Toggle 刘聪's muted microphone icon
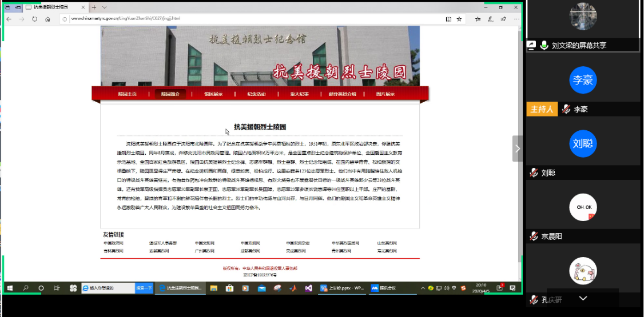Image resolution: width=644 pixels, height=317 pixels. 534,172
